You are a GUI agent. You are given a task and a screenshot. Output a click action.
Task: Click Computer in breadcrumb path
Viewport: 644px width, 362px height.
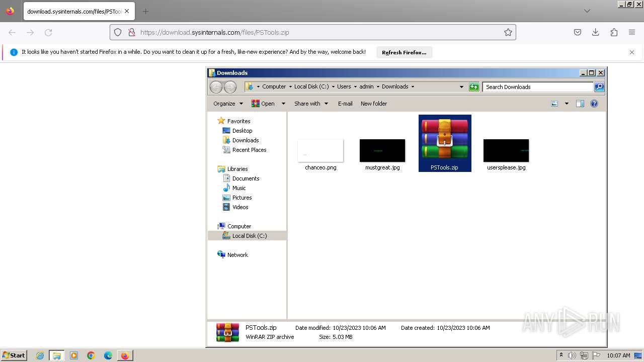point(274,86)
